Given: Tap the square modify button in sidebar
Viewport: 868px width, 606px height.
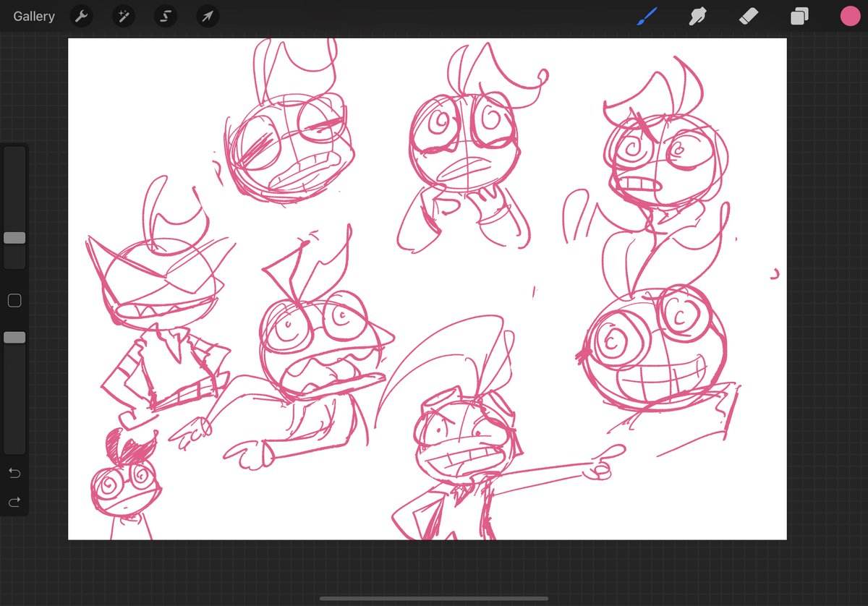Looking at the screenshot, I should tap(14, 301).
